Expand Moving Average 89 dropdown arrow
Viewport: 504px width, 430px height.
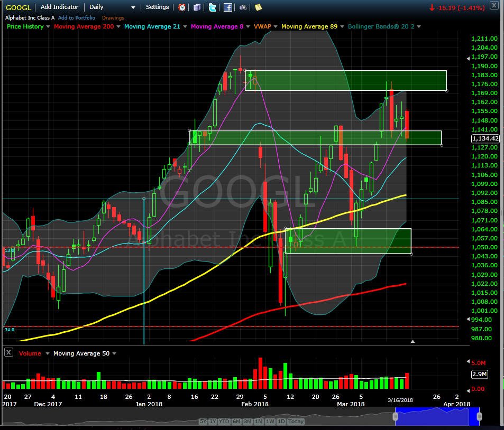[342, 26]
